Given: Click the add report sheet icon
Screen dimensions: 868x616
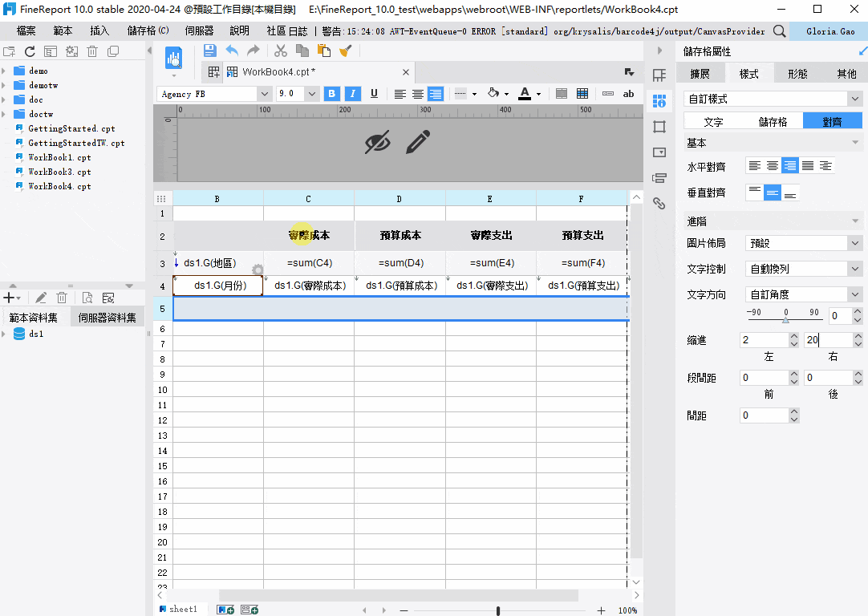Looking at the screenshot, I should point(225,610).
